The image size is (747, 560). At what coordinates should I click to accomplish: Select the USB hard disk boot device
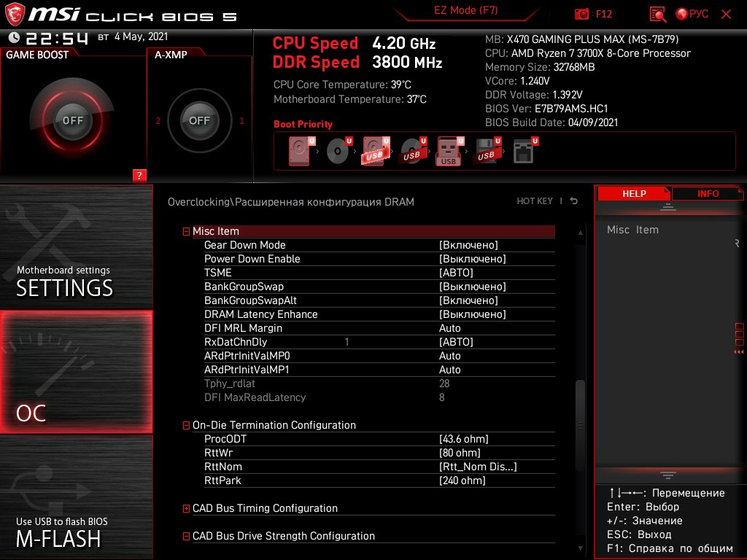pos(376,151)
